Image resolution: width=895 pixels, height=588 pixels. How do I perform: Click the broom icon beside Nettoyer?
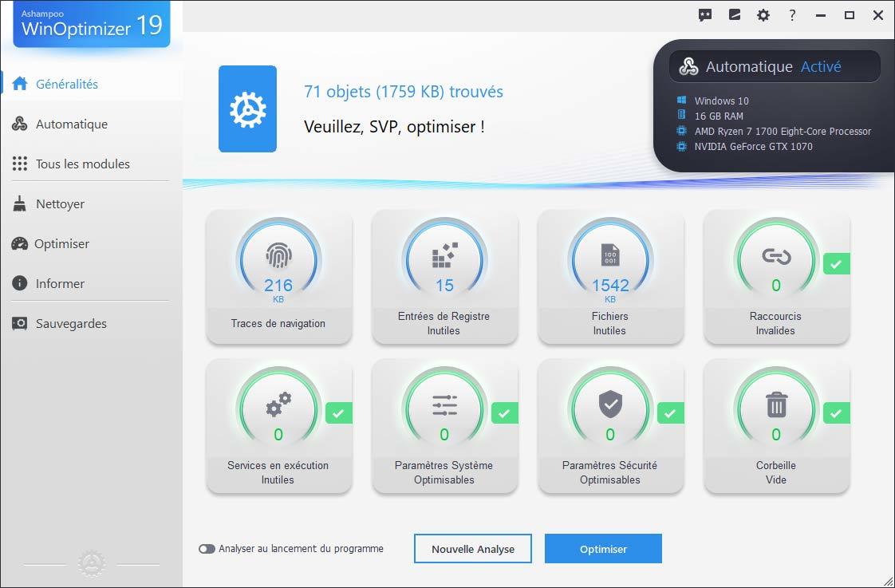coord(19,203)
